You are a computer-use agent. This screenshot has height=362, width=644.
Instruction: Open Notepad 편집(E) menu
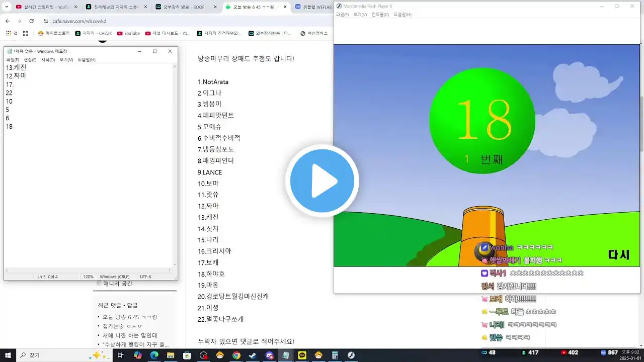point(30,59)
